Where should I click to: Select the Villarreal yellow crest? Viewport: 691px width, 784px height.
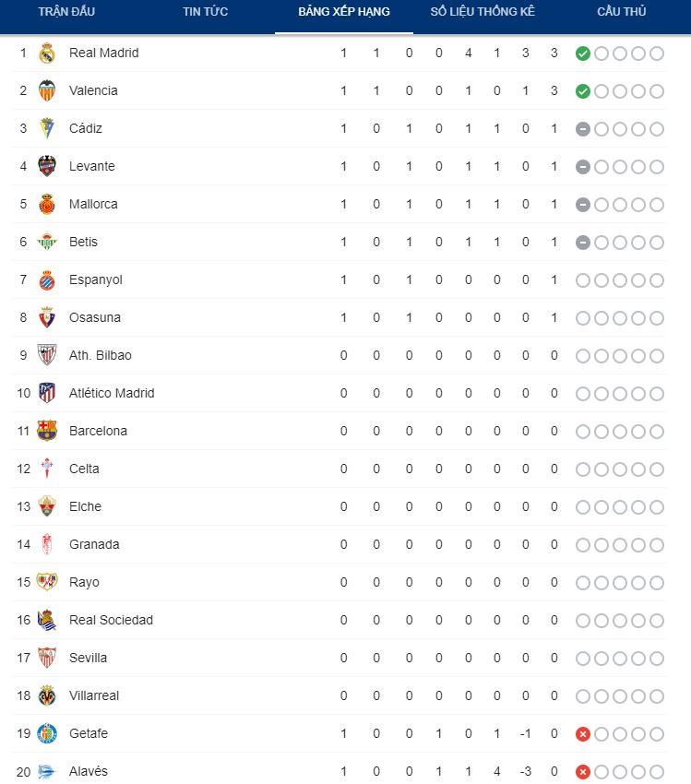(47, 695)
